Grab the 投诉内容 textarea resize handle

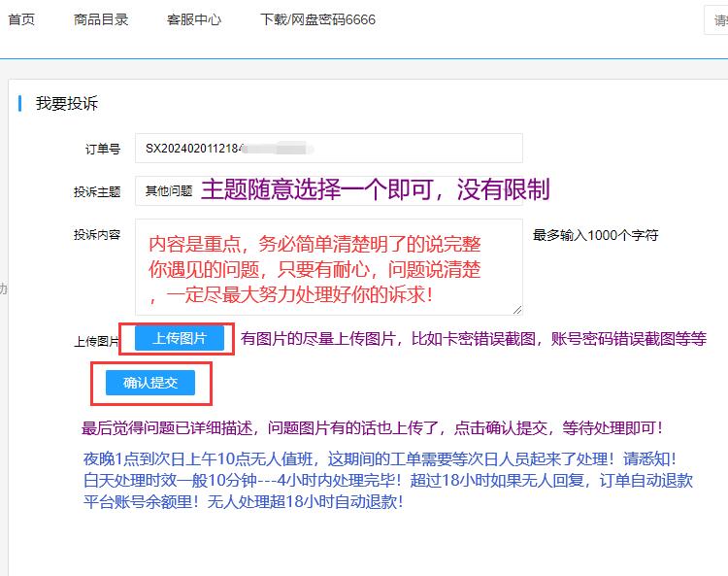(x=517, y=310)
